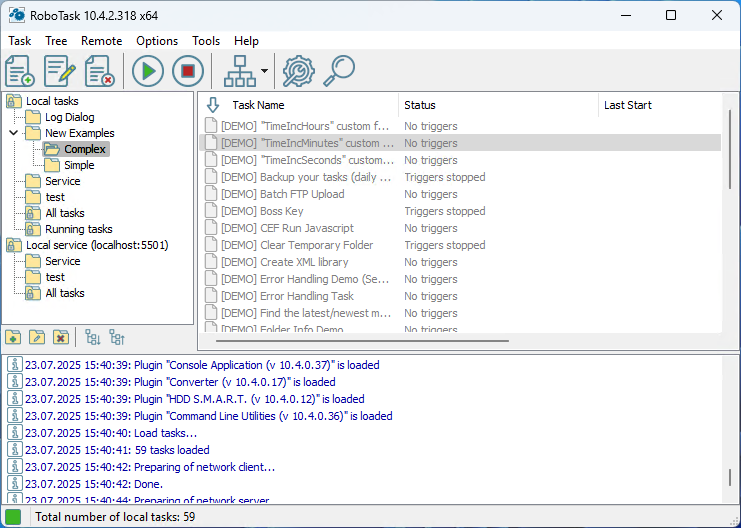
Task: Select the Batch FTP Upload task
Action: (460, 194)
